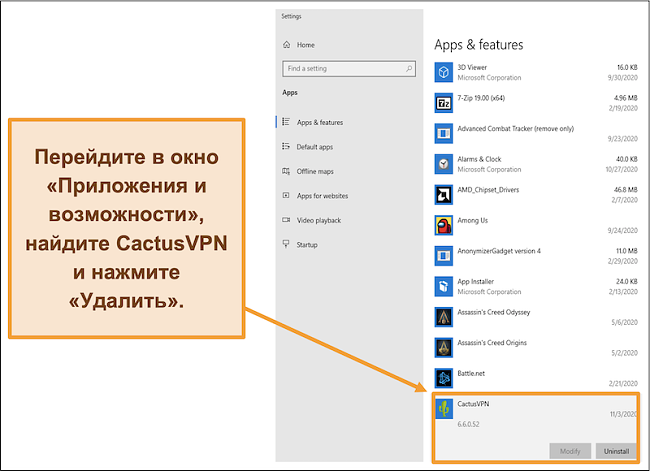
Task: Click the Apps & features list icon
Action: click(x=286, y=122)
